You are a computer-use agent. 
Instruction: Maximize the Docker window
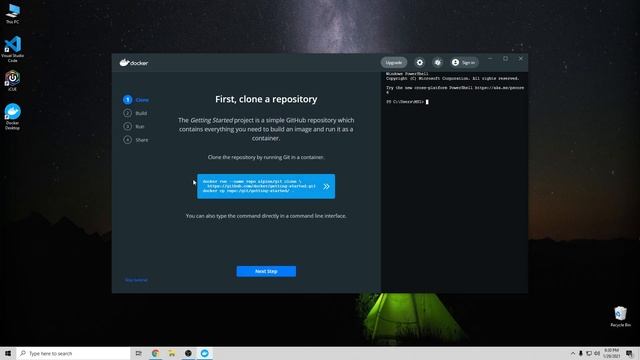point(505,59)
